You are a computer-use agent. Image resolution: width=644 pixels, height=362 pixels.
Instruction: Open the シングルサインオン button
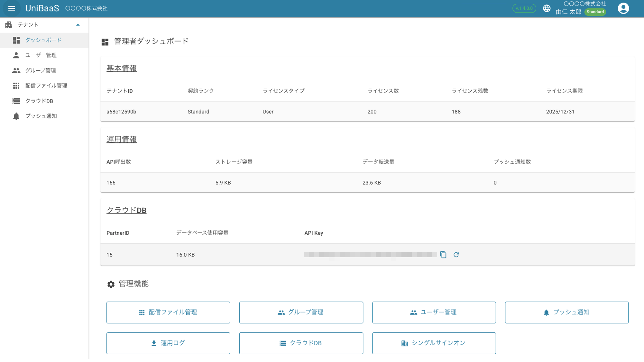tap(434, 343)
